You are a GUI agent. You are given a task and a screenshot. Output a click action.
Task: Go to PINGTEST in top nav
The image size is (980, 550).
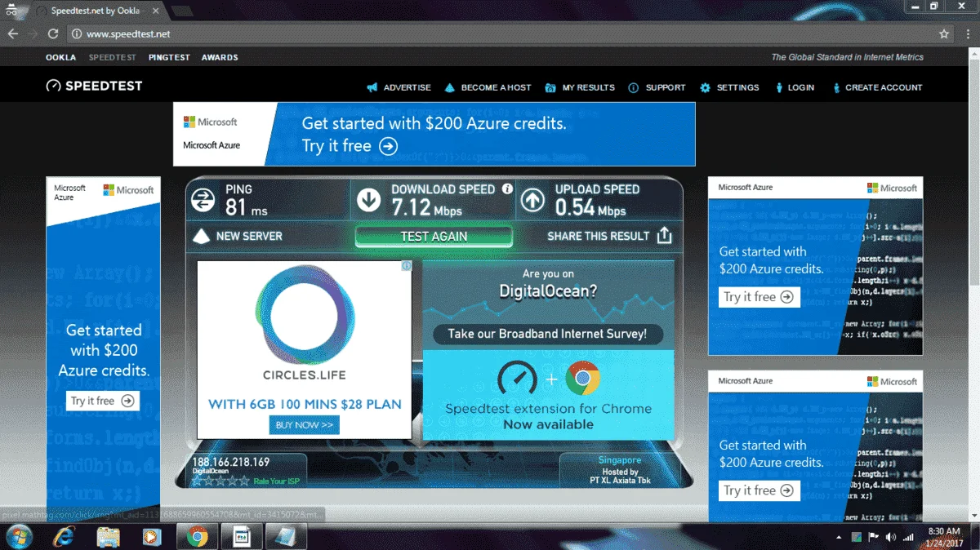[169, 57]
